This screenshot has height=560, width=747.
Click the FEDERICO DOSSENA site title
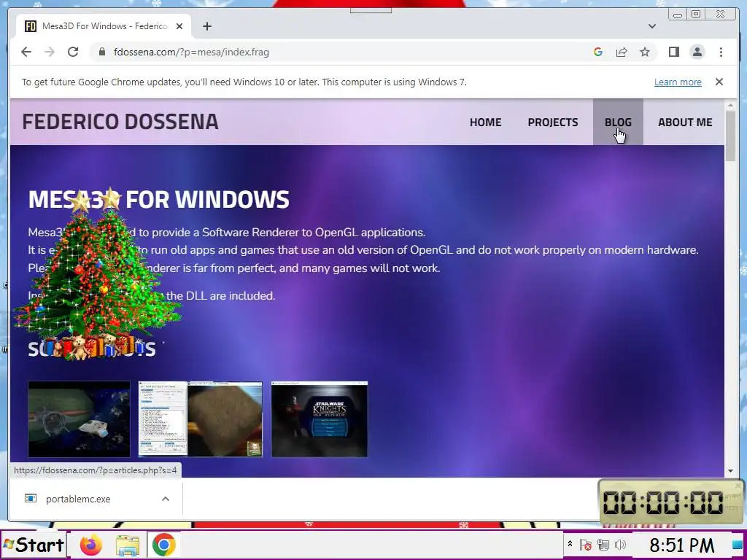click(120, 122)
